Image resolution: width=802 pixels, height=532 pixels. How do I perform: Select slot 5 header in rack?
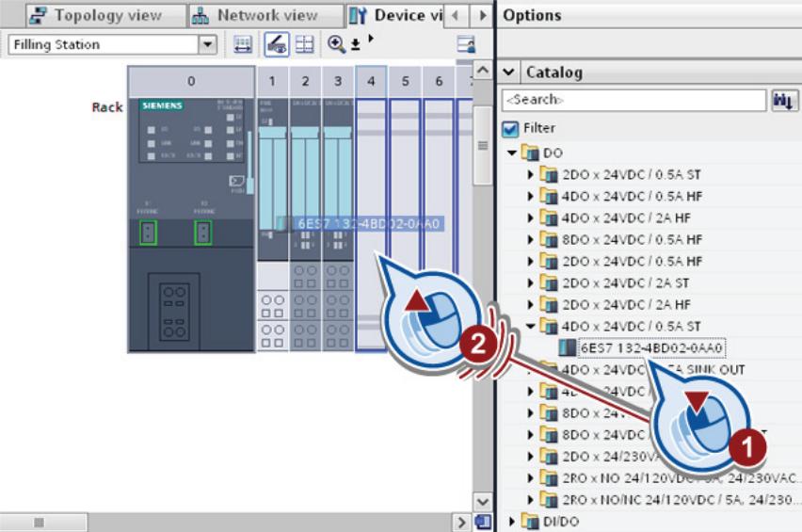tap(405, 81)
